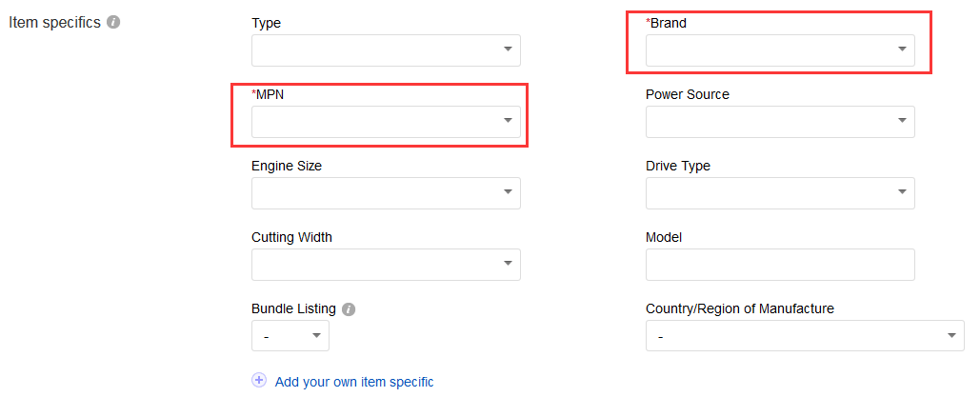980x417 pixels.
Task: Focus the Brand combo box field
Action: [x=780, y=50]
